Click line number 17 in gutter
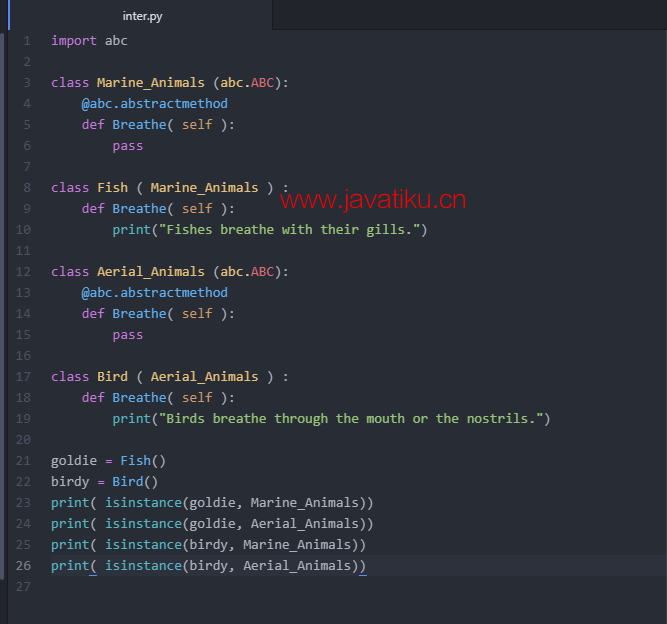667x624 pixels. tap(23, 376)
